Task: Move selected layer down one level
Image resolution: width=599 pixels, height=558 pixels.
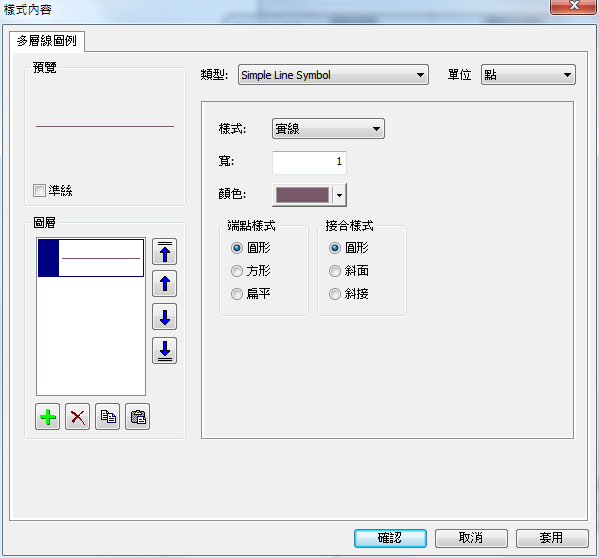Action: point(165,317)
